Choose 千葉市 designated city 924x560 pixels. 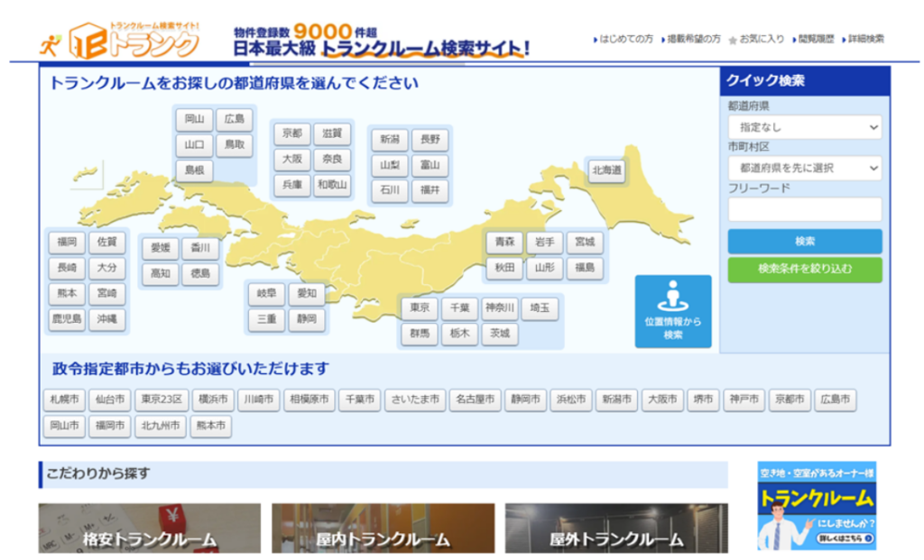point(359,399)
